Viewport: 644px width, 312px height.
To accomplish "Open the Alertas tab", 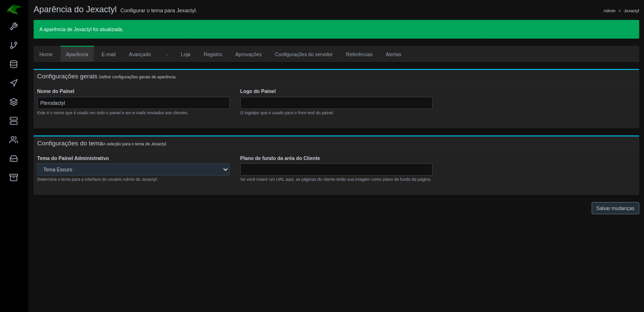I will tap(393, 54).
